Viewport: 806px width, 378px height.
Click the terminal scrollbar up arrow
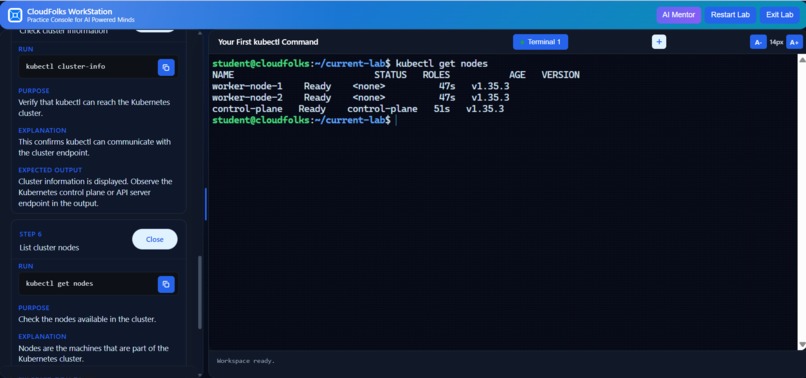point(801,59)
